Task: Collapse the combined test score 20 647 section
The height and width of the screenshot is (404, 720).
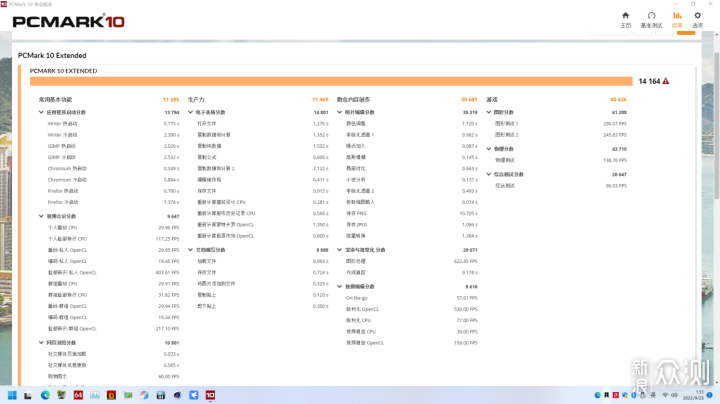Action: pos(489,174)
